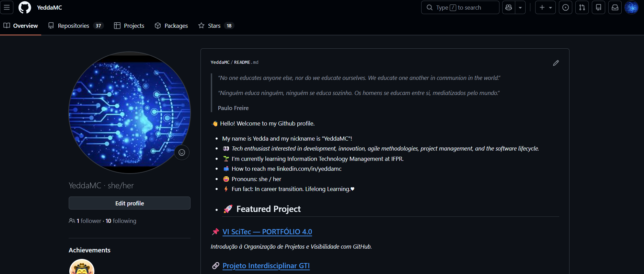Viewport: 644px width, 274px height.
Task: Open your repositories icon in header
Action: pyautogui.click(x=598, y=8)
